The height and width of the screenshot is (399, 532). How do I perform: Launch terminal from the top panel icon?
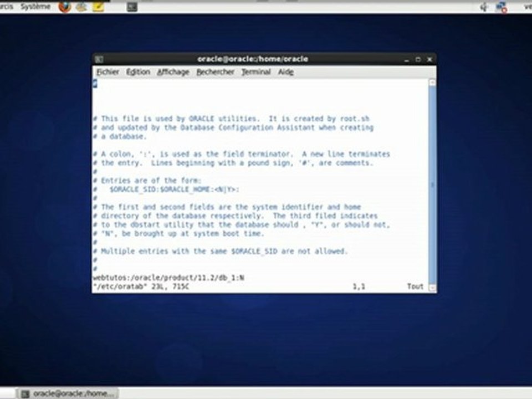point(132,7)
